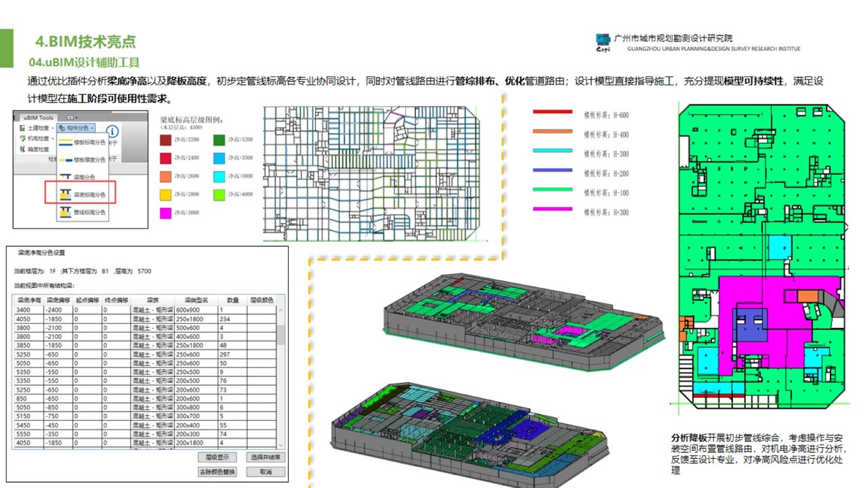The width and height of the screenshot is (868, 488).
Task: Click the 净高>3200 dark green legend swatch
Action: coord(220,140)
